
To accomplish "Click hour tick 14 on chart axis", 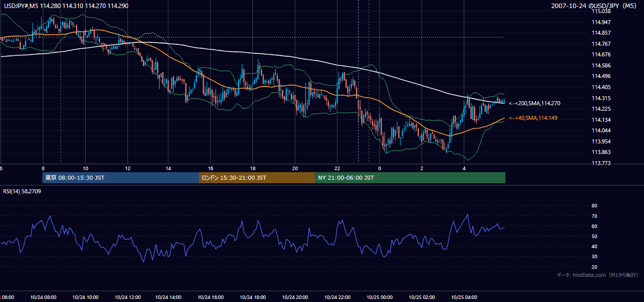I will pos(169,169).
